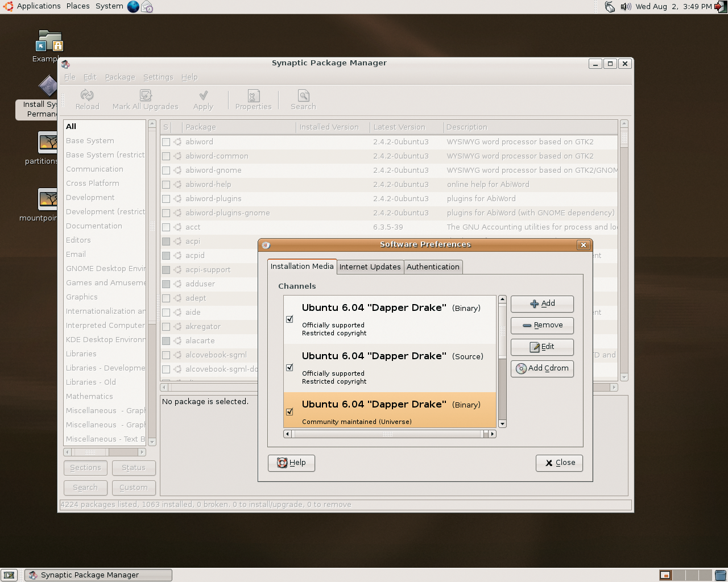Click the Synaptic window menu icon

pyautogui.click(x=65, y=64)
